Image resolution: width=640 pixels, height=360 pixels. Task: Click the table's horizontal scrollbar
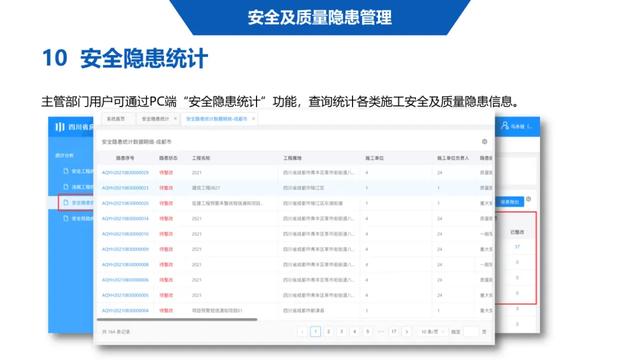point(177,320)
